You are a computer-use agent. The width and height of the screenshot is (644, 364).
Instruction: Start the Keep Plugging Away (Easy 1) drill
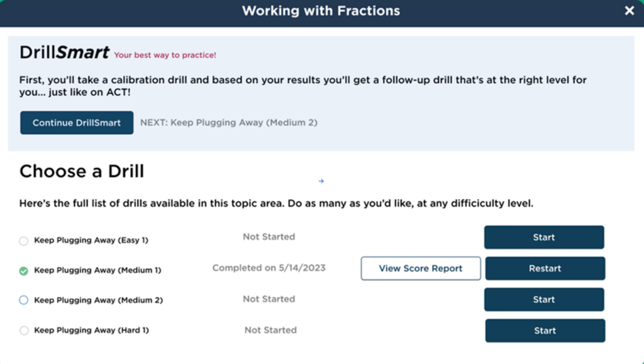coord(543,237)
